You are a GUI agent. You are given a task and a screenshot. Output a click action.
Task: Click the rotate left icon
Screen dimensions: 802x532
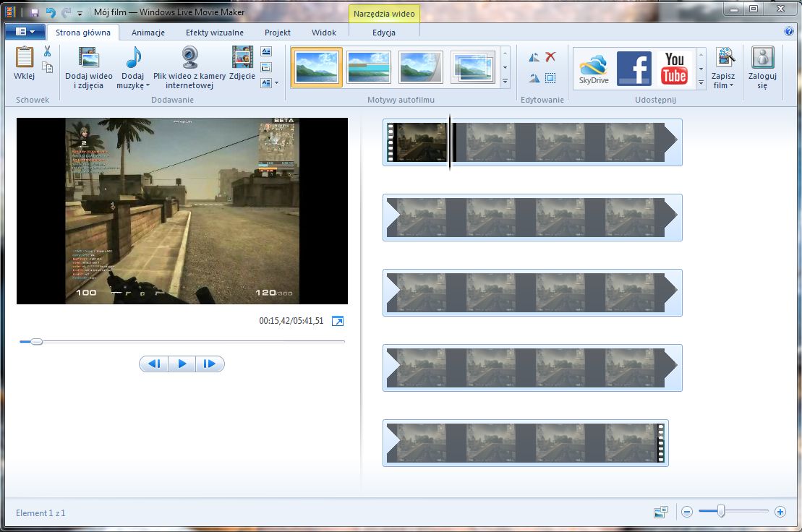tap(534, 57)
